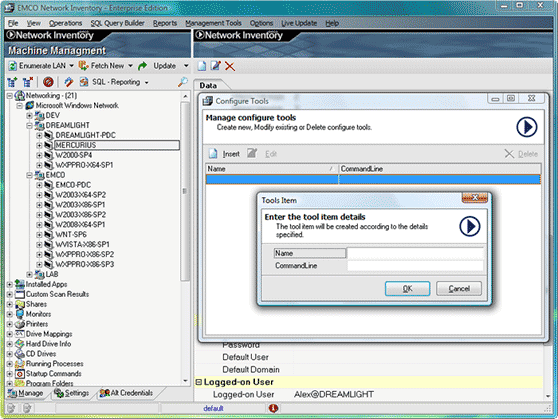558x419 pixels.
Task: Click the Shares folder icon in the tree
Action: click(20, 304)
